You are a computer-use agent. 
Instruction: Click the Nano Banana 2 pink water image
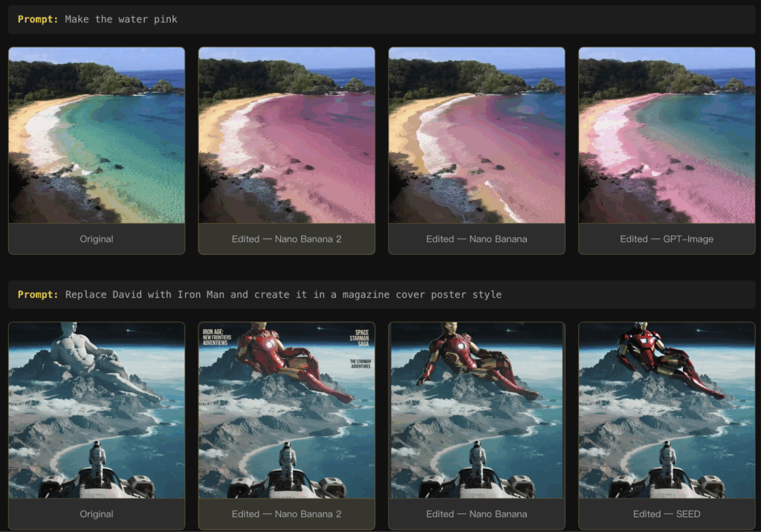[286, 135]
